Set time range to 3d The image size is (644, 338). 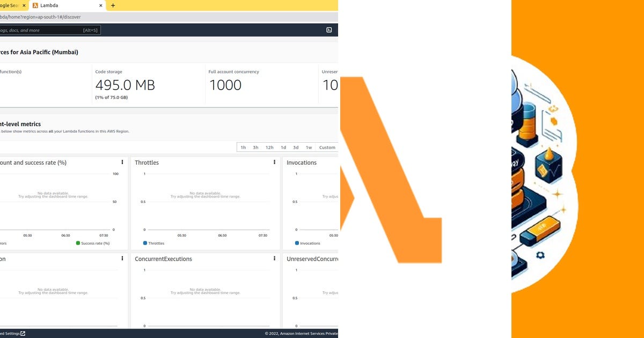point(296,148)
